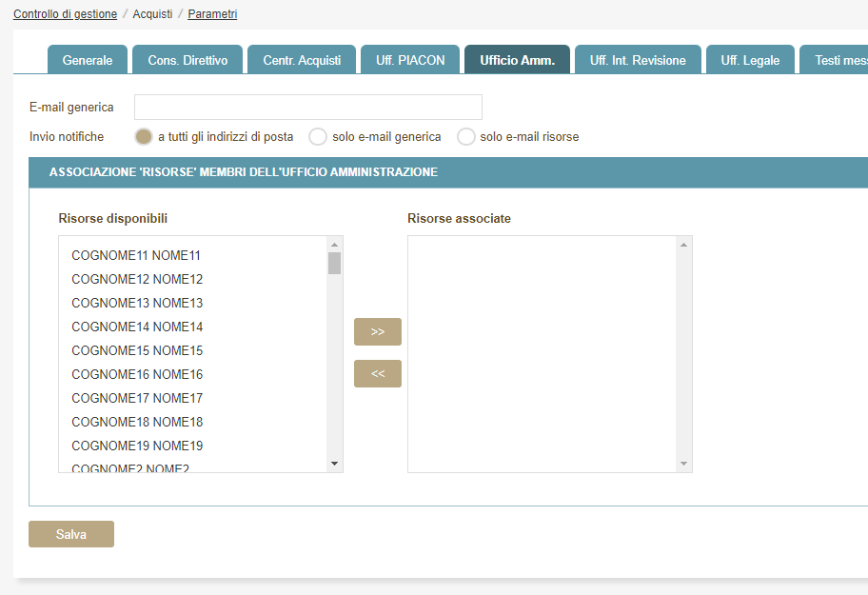This screenshot has height=595, width=868.
Task: Switch to Uff. Legale tab
Action: coord(750,60)
